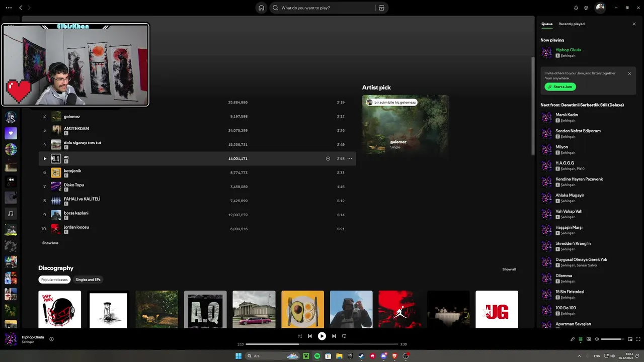
Task: Open the three-dot app menu
Action: tap(9, 8)
